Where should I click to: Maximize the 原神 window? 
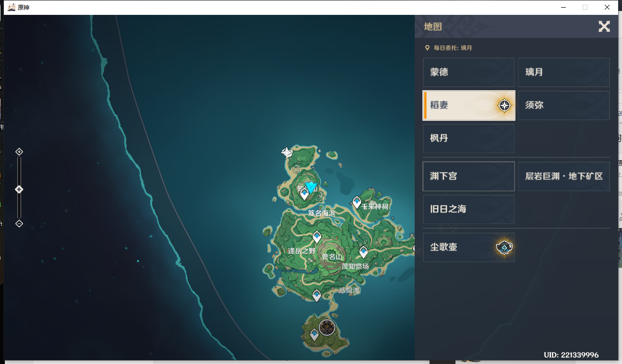(585, 7)
